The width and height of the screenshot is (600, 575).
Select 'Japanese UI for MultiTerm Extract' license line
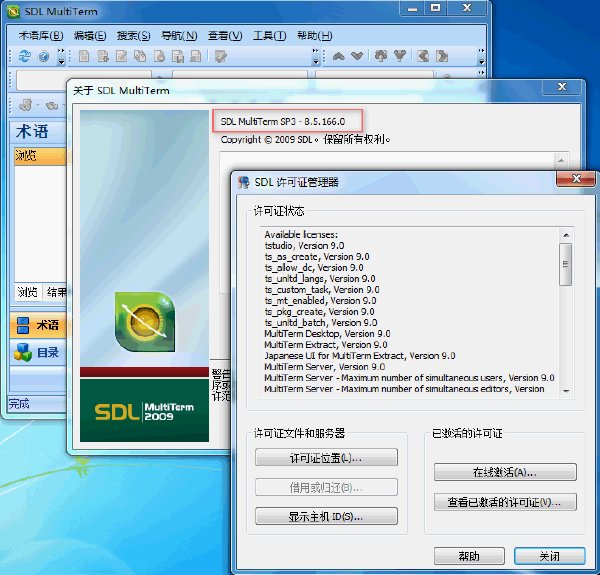[x=360, y=356]
